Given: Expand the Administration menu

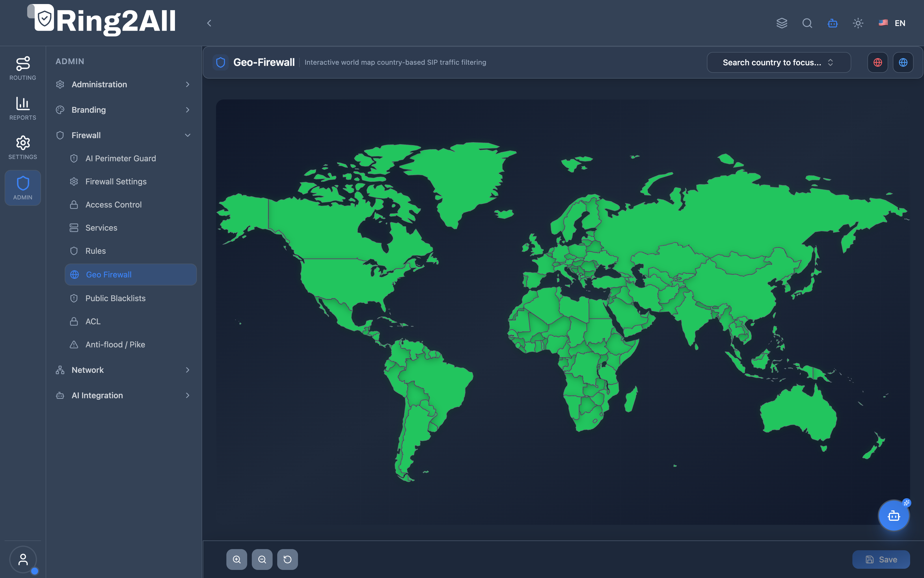Looking at the screenshot, I should coord(123,84).
